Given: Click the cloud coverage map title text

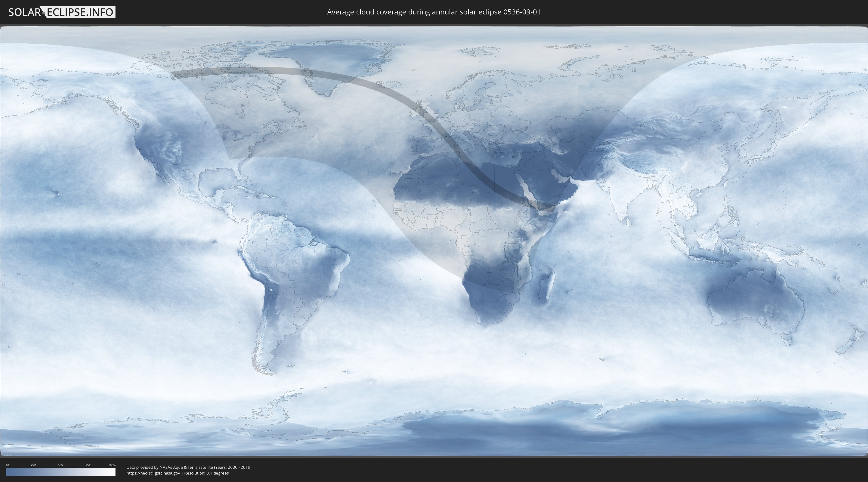Looking at the screenshot, I should click(434, 12).
